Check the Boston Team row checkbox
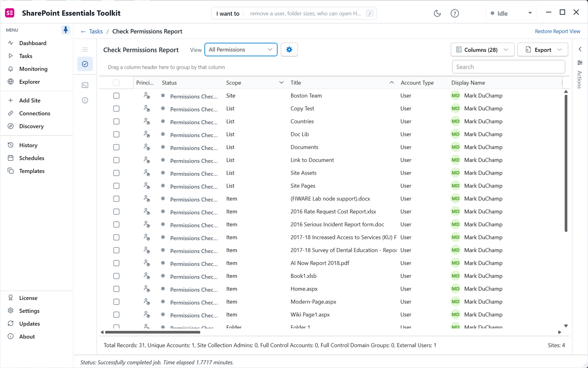This screenshot has height=368, width=588. point(116,96)
